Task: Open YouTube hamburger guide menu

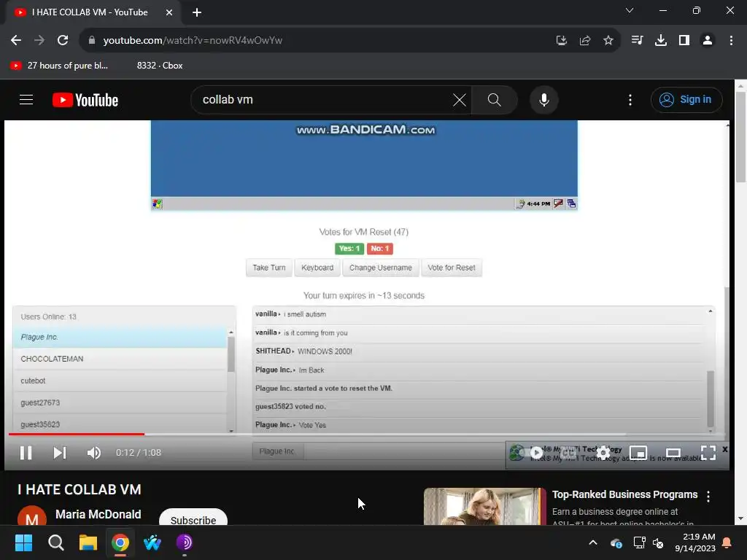Action: pyautogui.click(x=26, y=100)
